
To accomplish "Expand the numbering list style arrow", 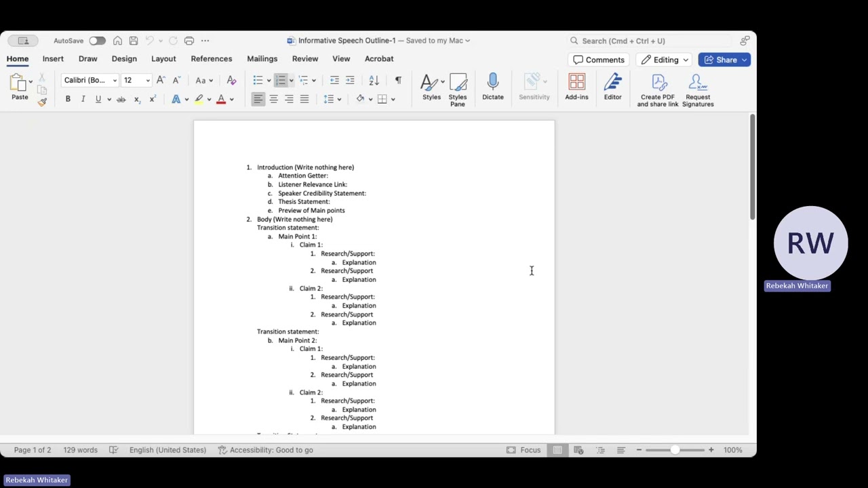I will pyautogui.click(x=292, y=81).
